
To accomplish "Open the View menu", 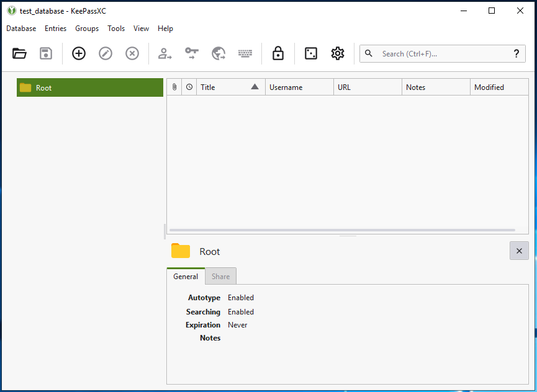I will click(x=141, y=29).
